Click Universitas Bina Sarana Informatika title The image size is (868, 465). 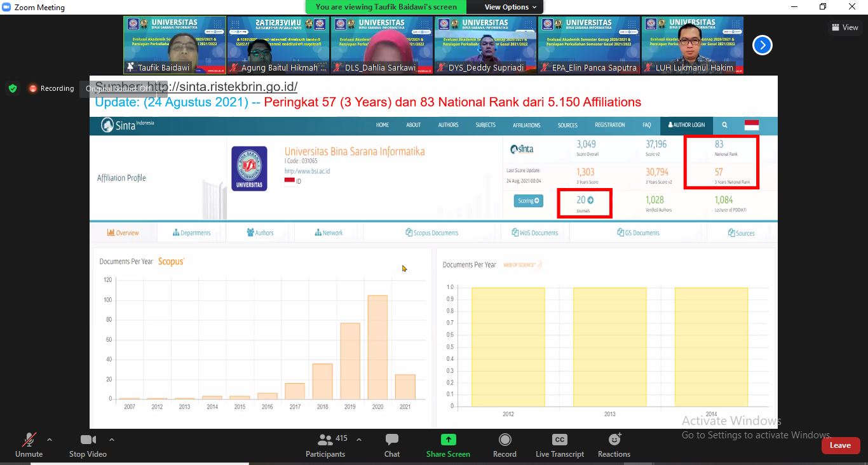(x=355, y=151)
